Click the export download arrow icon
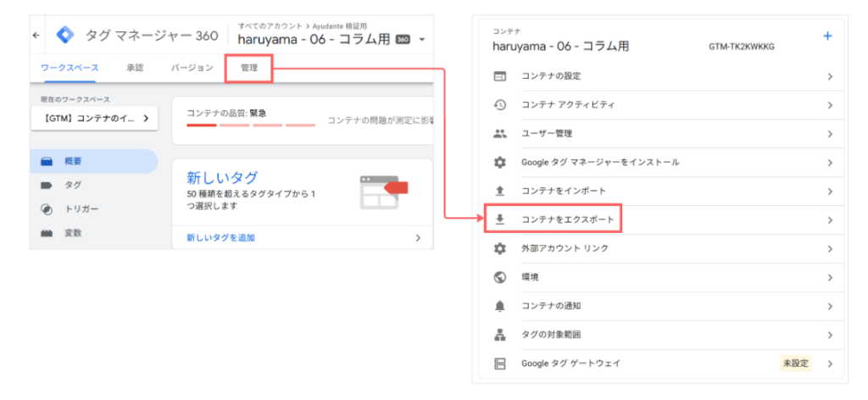868x400 pixels. [499, 219]
